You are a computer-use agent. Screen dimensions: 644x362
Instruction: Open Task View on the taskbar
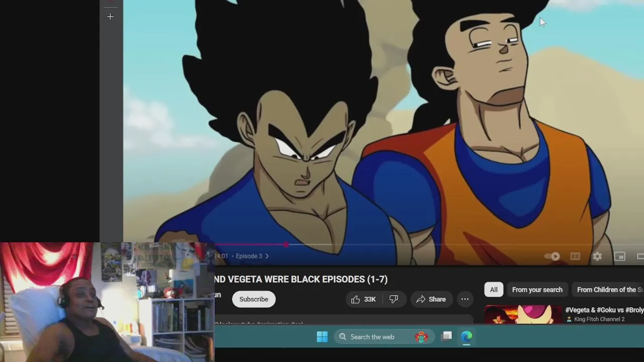(447, 336)
